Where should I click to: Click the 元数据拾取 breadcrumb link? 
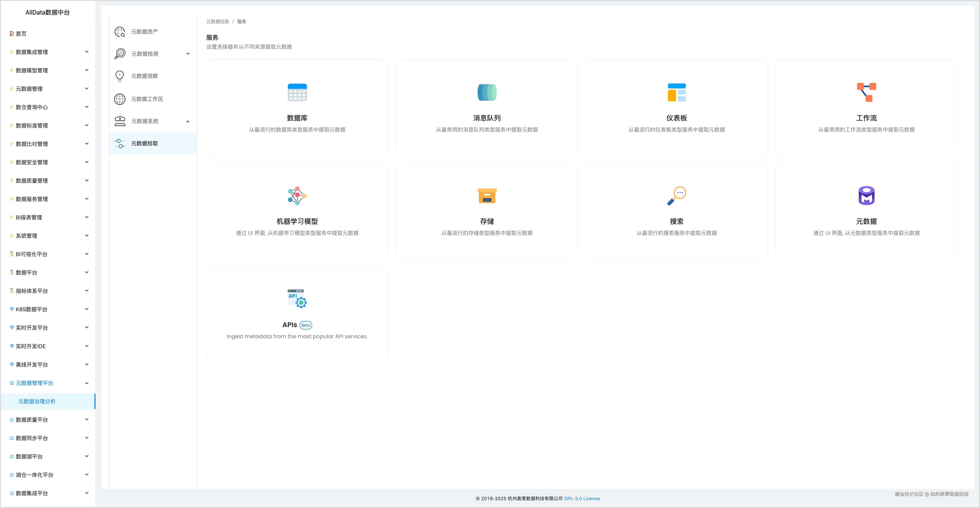tap(218, 22)
